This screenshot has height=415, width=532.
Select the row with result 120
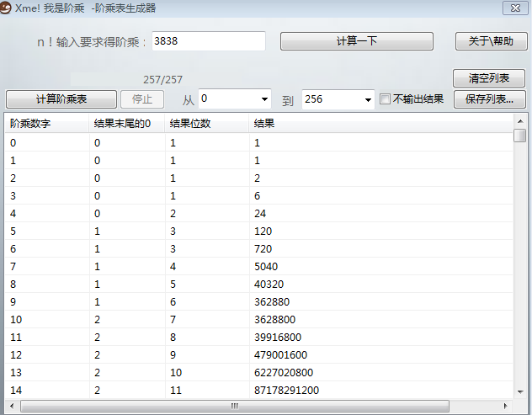click(x=258, y=231)
